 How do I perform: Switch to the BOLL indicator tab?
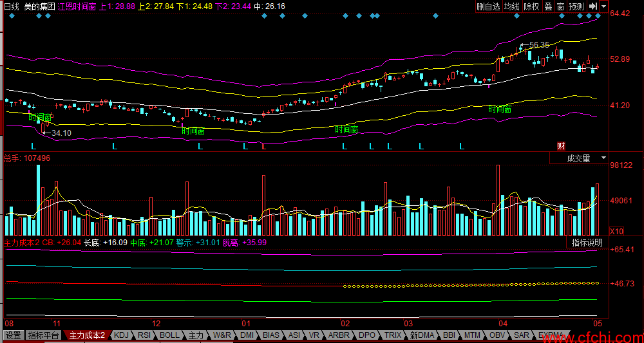coord(169,335)
